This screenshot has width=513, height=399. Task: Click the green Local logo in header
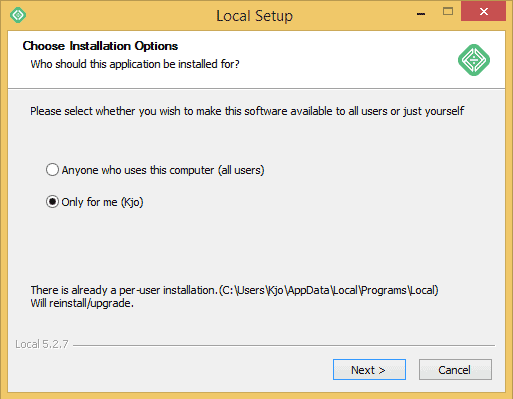[x=474, y=60]
